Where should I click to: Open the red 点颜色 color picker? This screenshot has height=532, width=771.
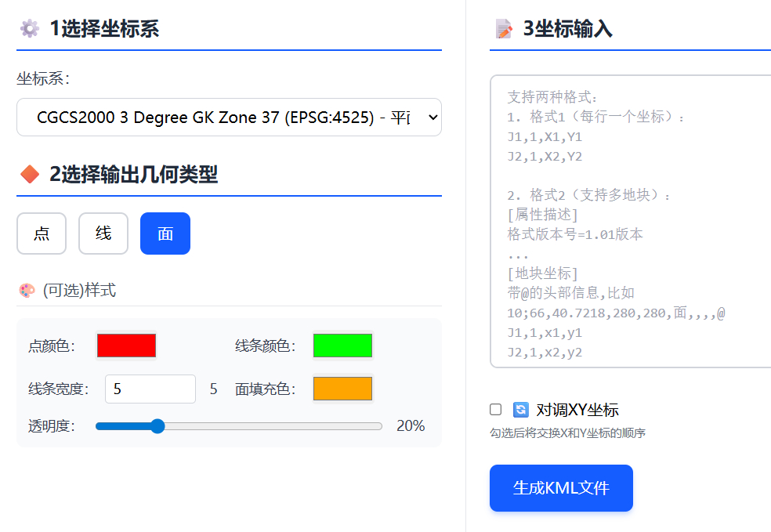click(126, 346)
